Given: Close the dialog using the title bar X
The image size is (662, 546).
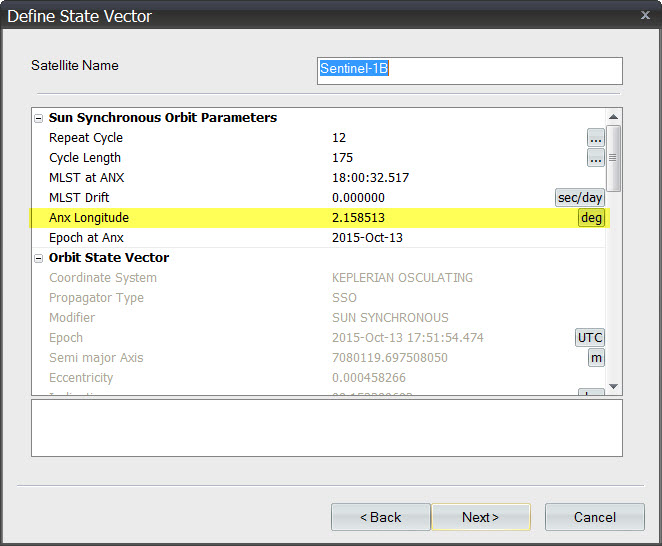Looking at the screenshot, I should [644, 16].
